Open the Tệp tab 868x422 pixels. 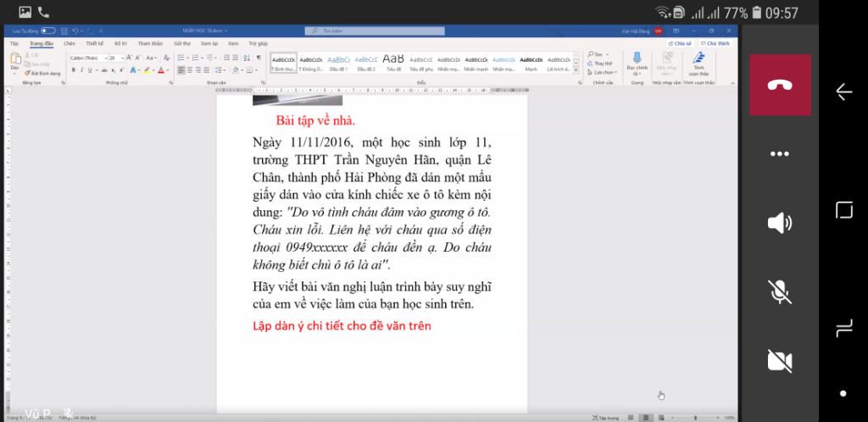tap(14, 43)
